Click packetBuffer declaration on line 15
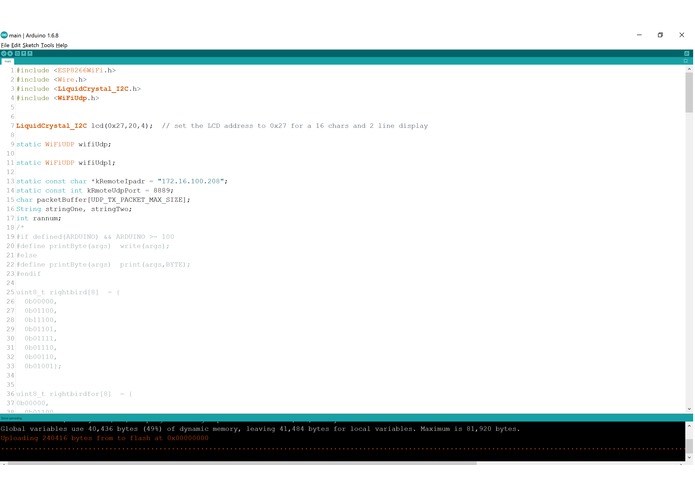 pos(103,200)
